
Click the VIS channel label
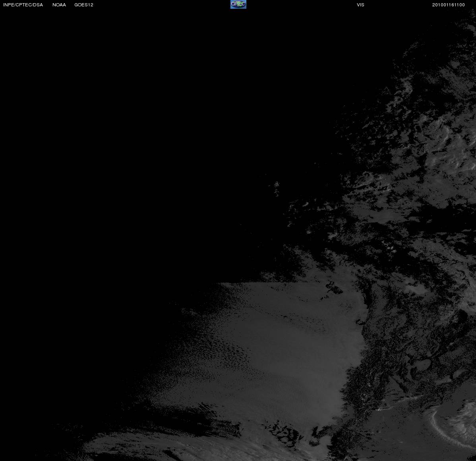[361, 5]
